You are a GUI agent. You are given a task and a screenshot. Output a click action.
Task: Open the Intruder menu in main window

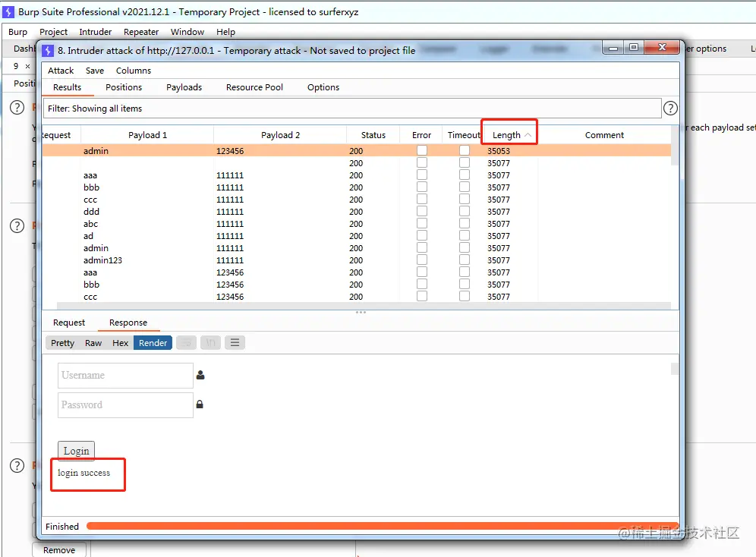(96, 32)
